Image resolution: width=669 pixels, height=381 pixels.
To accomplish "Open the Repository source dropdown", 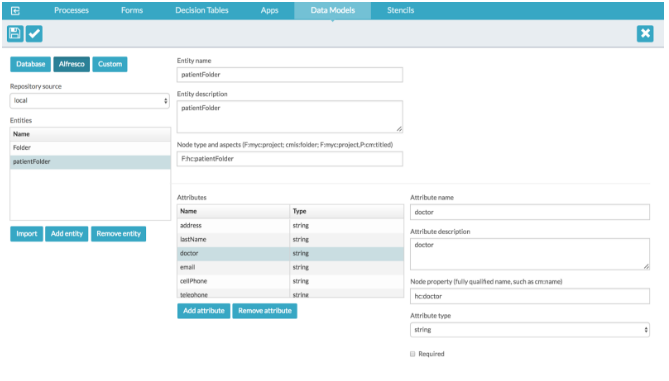I will click(90, 101).
